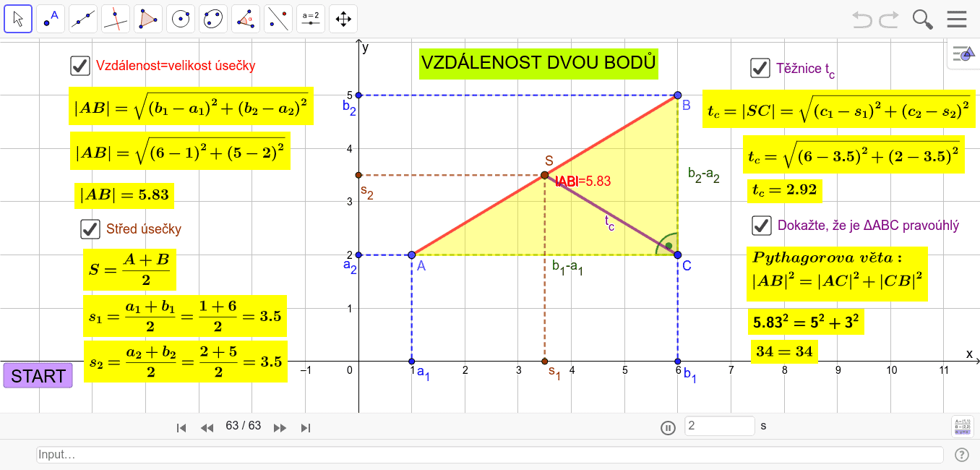The image size is (980, 470).
Task: Open the main hamburger menu
Action: click(x=957, y=19)
